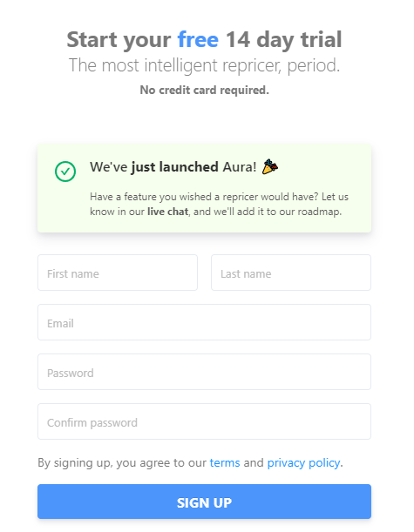
Task: Click the green checkmark circle icon
Action: (65, 172)
